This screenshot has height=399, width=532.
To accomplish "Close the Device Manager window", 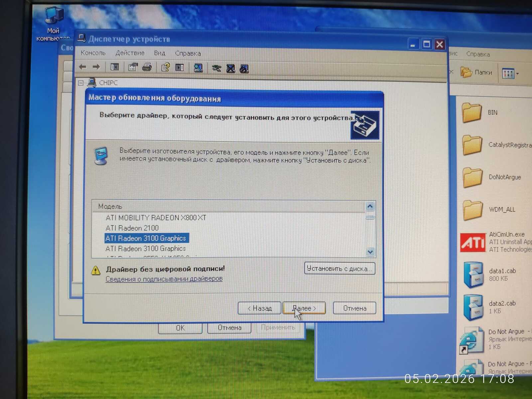I will coord(440,44).
